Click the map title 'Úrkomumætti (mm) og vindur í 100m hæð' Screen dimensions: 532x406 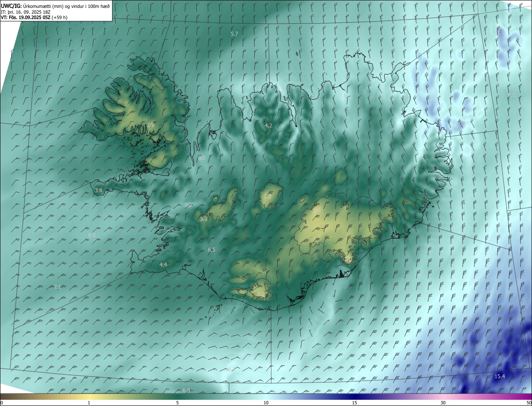tap(66, 6)
